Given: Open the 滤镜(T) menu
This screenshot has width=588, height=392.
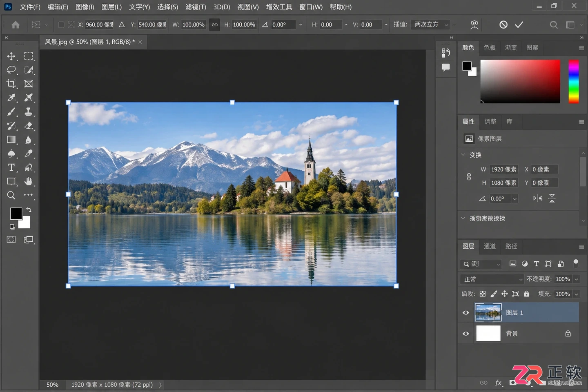Looking at the screenshot, I should pos(196,7).
